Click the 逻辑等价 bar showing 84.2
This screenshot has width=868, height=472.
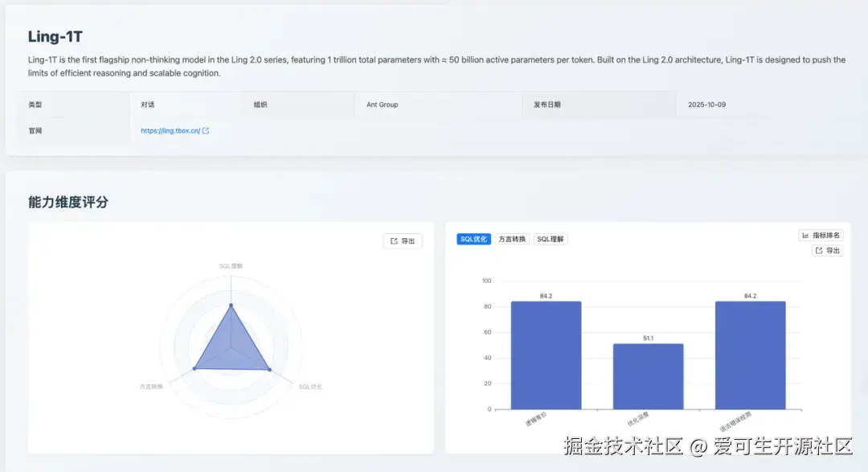click(545, 355)
